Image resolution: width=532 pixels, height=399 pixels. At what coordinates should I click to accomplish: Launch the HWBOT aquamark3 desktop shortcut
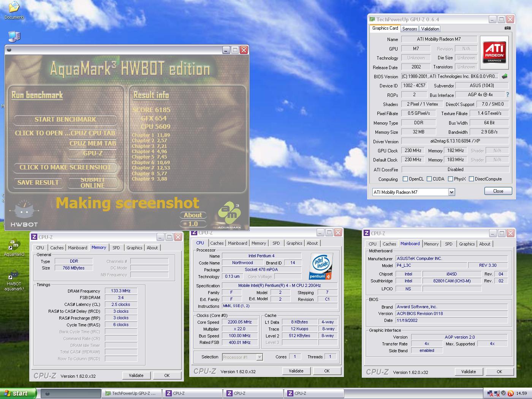pyautogui.click(x=14, y=280)
